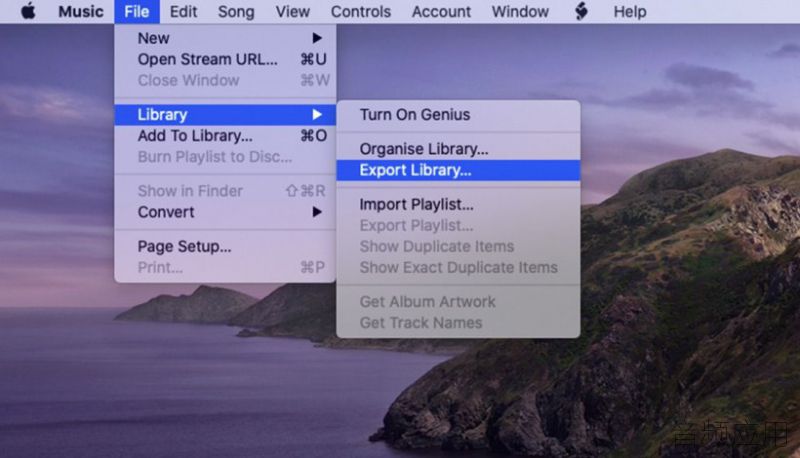Screen dimensions: 800x458
Task: Select Organise Library…
Action: click(x=458, y=149)
